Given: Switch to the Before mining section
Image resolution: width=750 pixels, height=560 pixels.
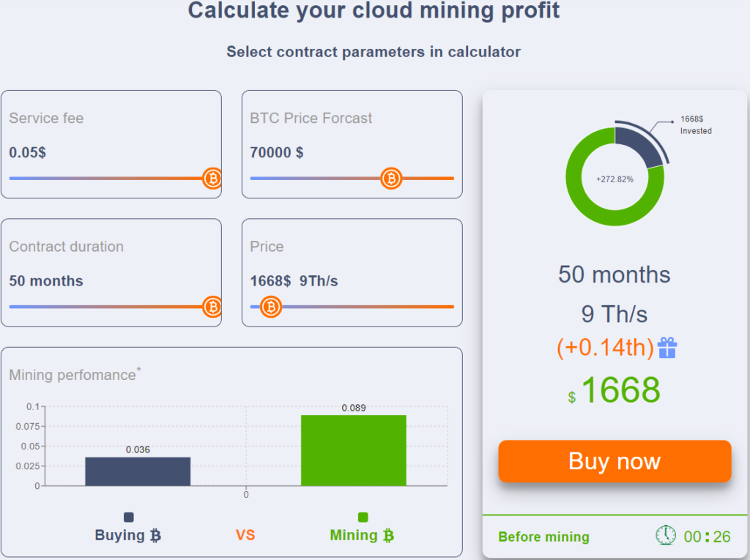Looking at the screenshot, I should click(x=543, y=537).
